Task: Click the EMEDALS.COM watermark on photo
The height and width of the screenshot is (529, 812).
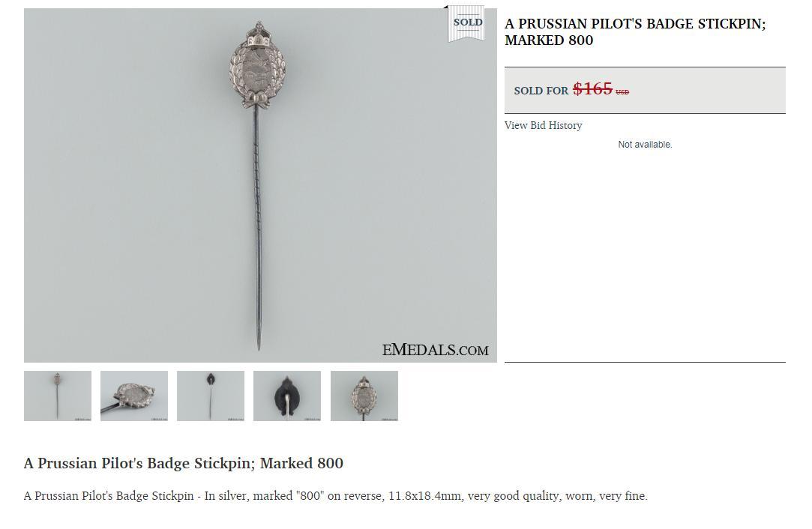Action: [435, 350]
